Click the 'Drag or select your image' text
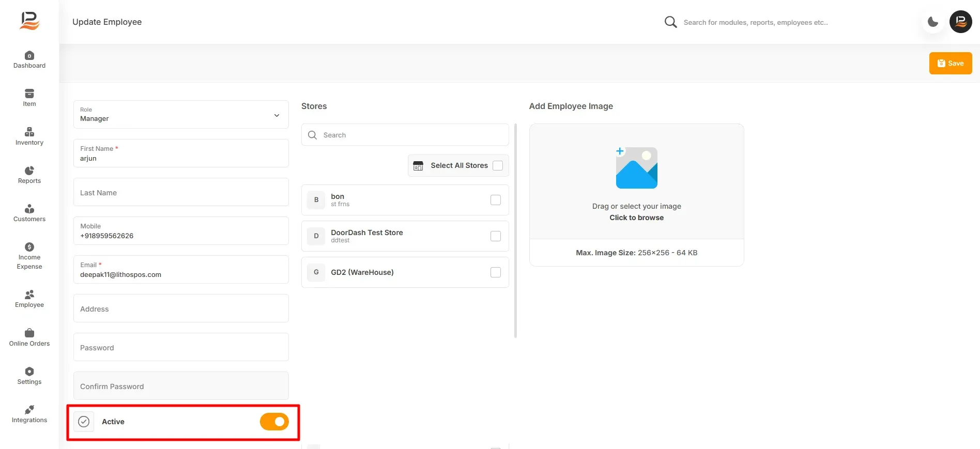The width and height of the screenshot is (980, 449). [x=636, y=206]
